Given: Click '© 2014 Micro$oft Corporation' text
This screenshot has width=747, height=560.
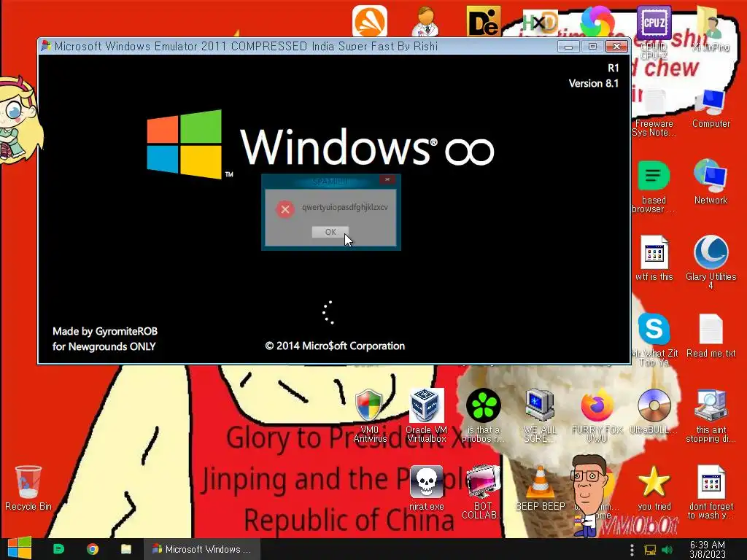Looking at the screenshot, I should [x=335, y=346].
